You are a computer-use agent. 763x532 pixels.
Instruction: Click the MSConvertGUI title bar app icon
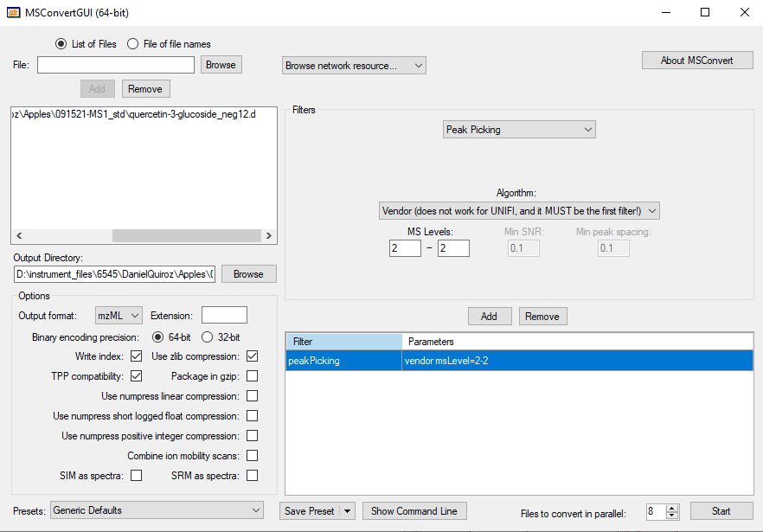click(13, 13)
